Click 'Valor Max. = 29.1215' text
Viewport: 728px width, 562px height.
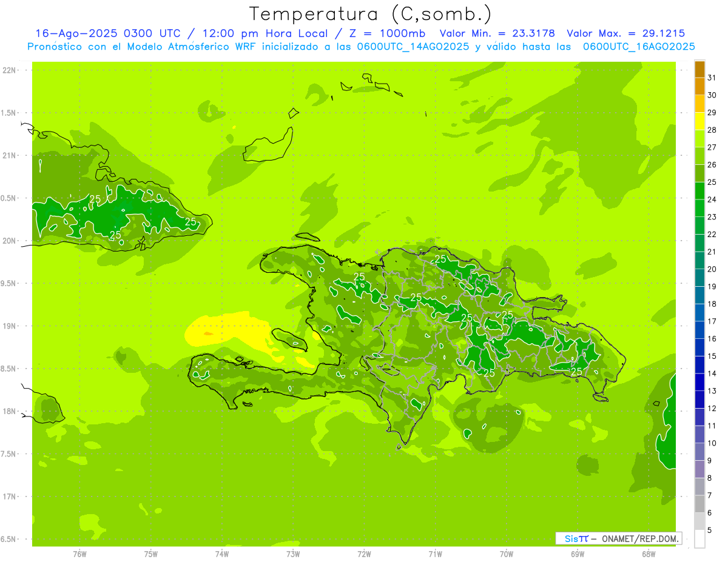click(x=625, y=33)
